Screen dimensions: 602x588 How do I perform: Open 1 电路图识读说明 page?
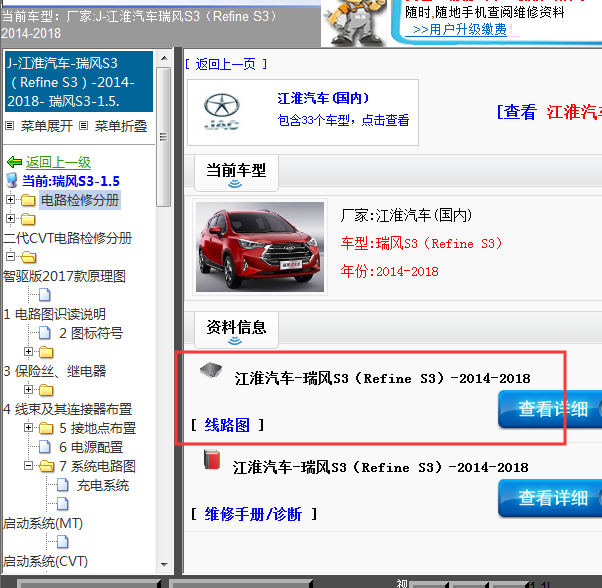[55, 314]
